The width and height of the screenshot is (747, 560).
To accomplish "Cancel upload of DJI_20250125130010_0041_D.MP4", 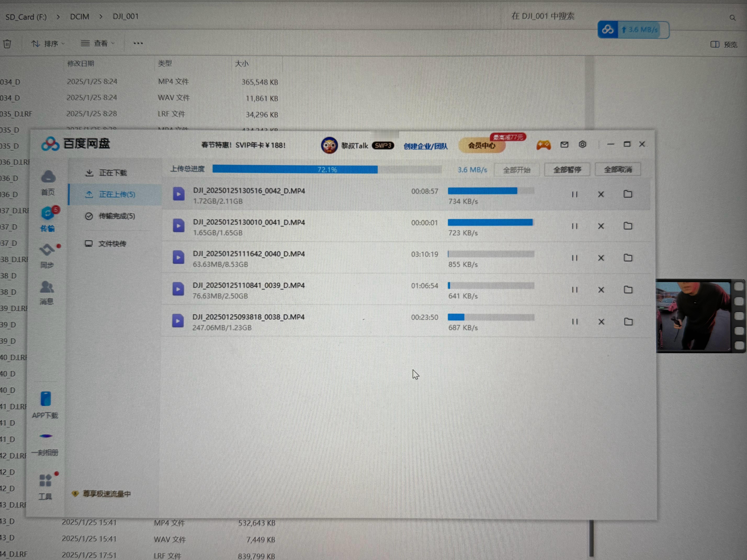I will pyautogui.click(x=601, y=226).
